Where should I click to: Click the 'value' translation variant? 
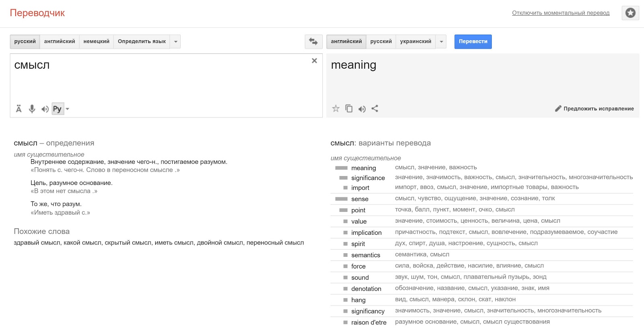pyautogui.click(x=359, y=221)
